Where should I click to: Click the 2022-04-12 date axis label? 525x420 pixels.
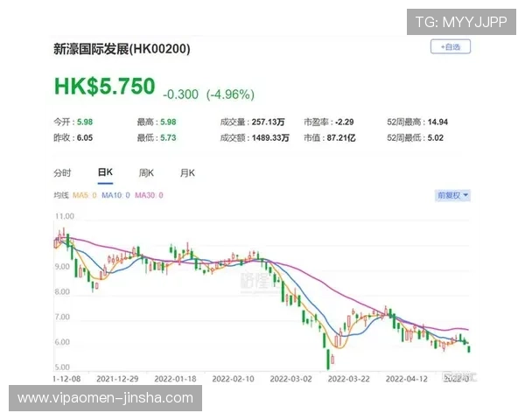coord(407,379)
